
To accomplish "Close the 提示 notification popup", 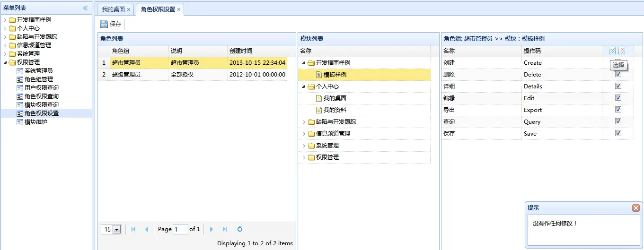I will click(x=636, y=208).
